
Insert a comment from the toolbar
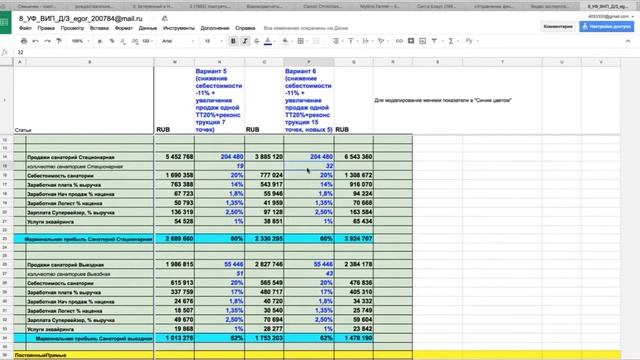coord(411,41)
